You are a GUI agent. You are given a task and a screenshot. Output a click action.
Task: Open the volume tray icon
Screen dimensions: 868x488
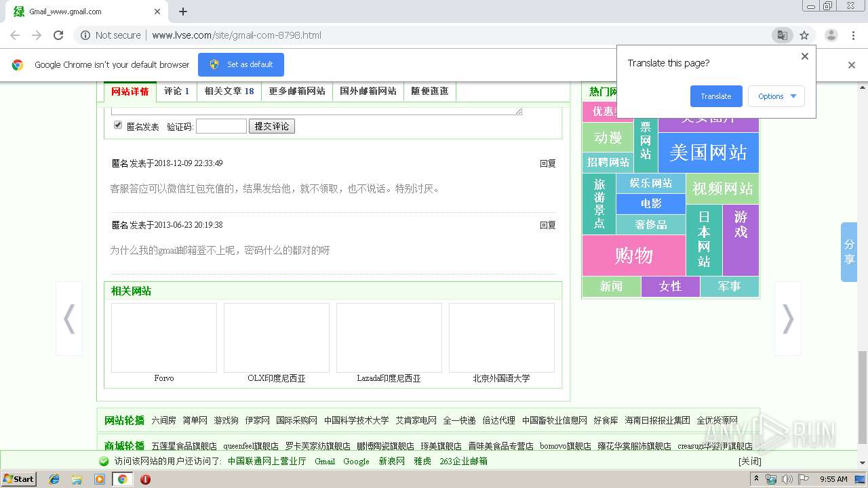[x=787, y=479]
